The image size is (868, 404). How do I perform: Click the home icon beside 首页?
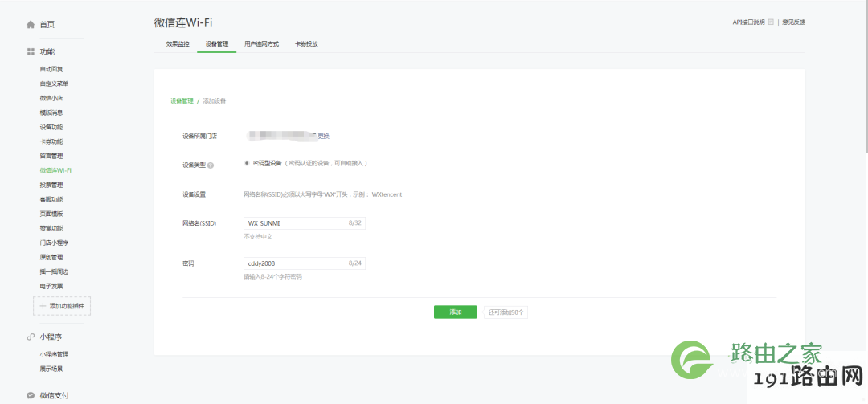coord(31,25)
